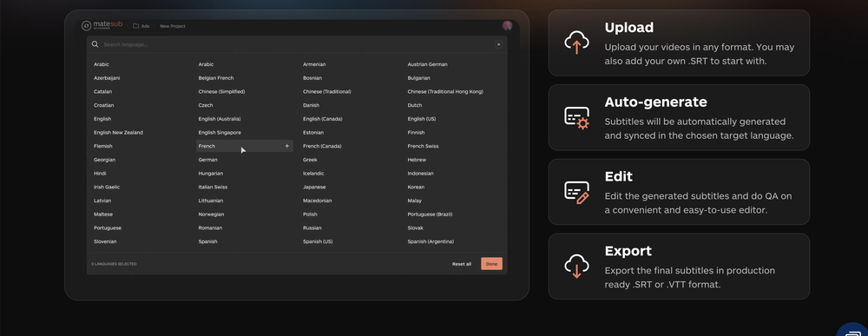
Task: Open the Edit card heading
Action: point(618,176)
